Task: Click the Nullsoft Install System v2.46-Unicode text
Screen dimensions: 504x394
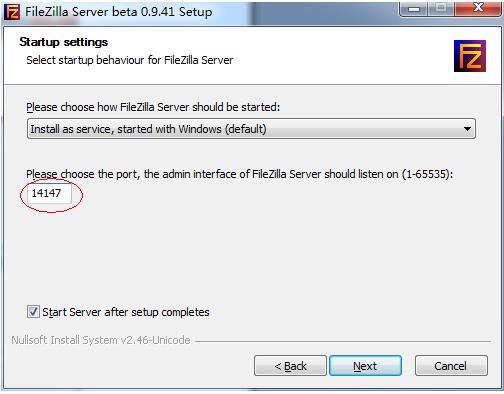Action: click(x=101, y=340)
